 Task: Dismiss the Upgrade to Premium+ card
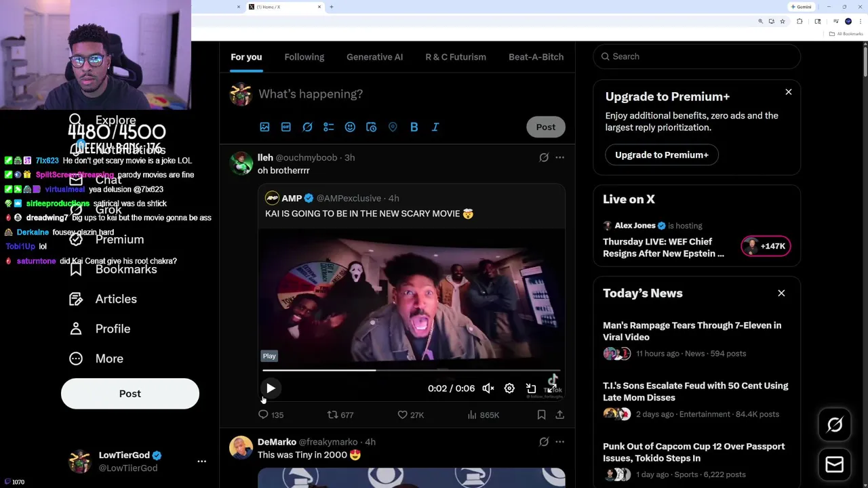pos(789,91)
